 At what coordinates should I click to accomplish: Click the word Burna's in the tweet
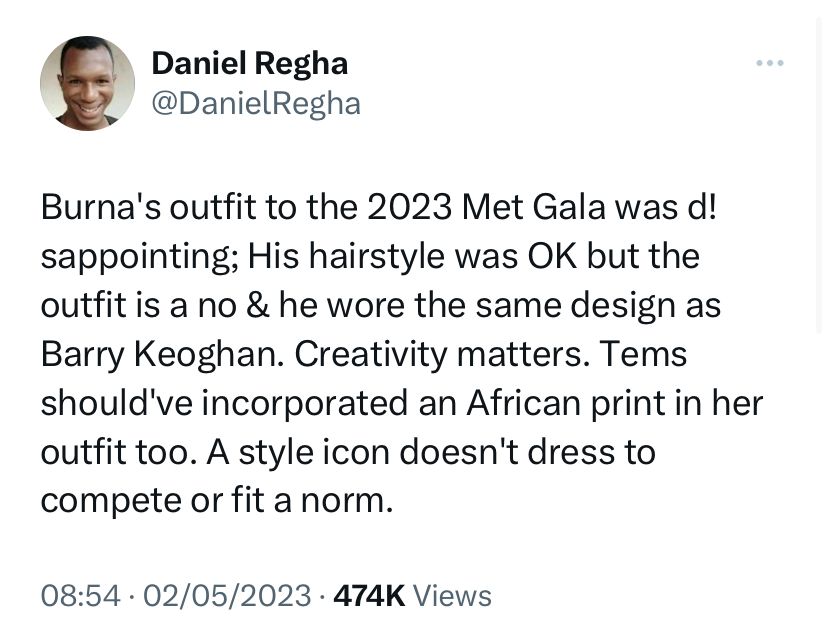[x=101, y=208]
